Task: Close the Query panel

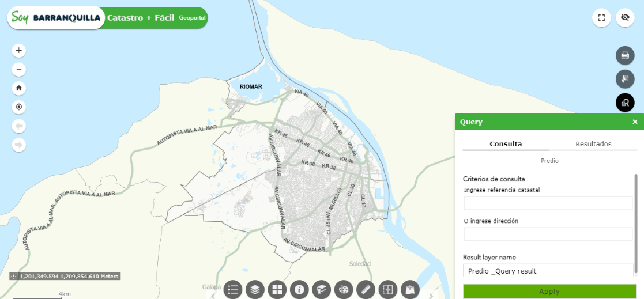Action: click(635, 122)
